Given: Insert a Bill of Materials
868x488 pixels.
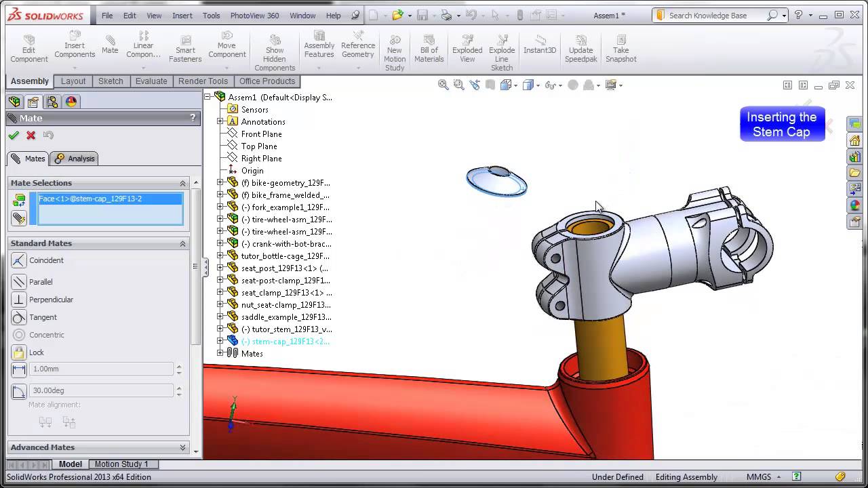Looking at the screenshot, I should click(429, 49).
